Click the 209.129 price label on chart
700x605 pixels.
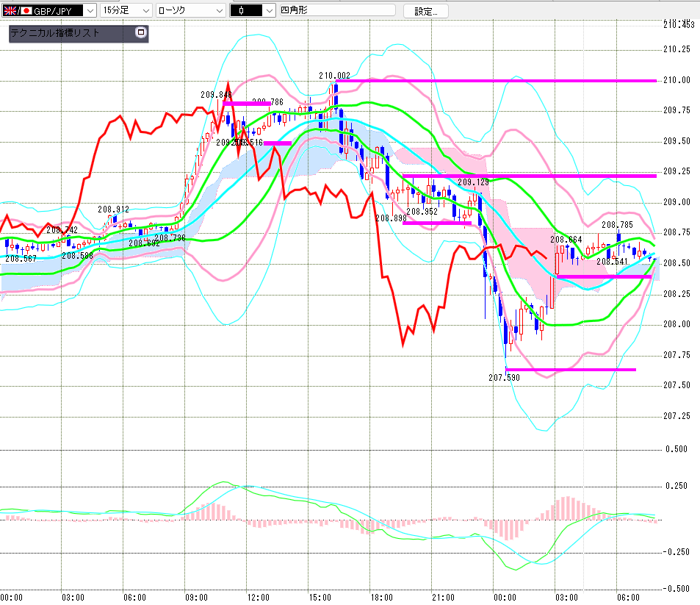pyautogui.click(x=473, y=182)
